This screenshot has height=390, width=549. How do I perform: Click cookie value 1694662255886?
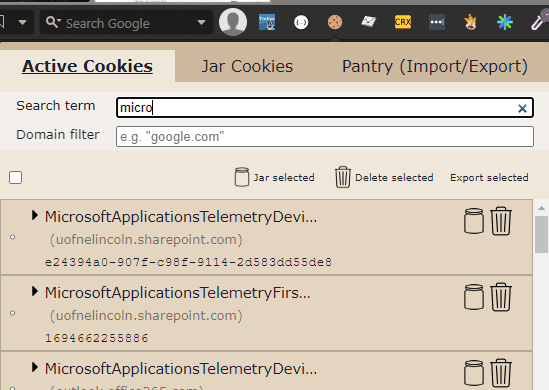point(97,338)
